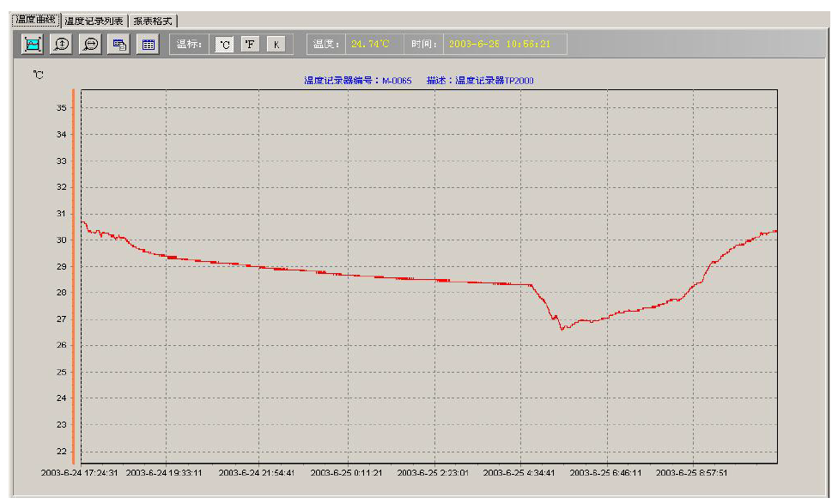The image size is (838, 504).
Task: Select the fit-to-window chart view icon
Action: tap(33, 45)
